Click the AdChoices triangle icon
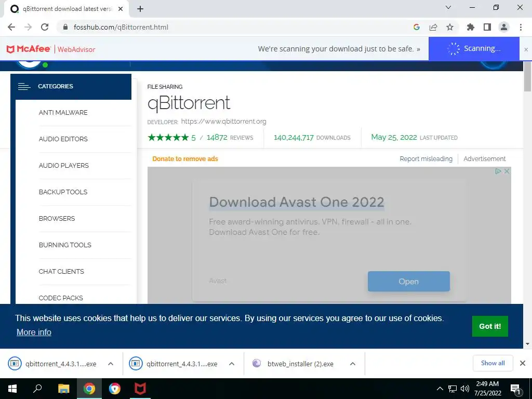 click(498, 171)
